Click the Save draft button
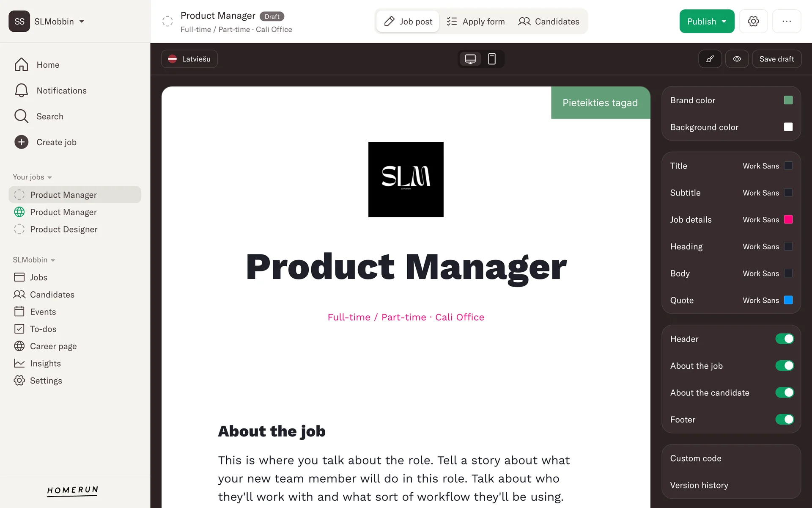 coord(776,59)
